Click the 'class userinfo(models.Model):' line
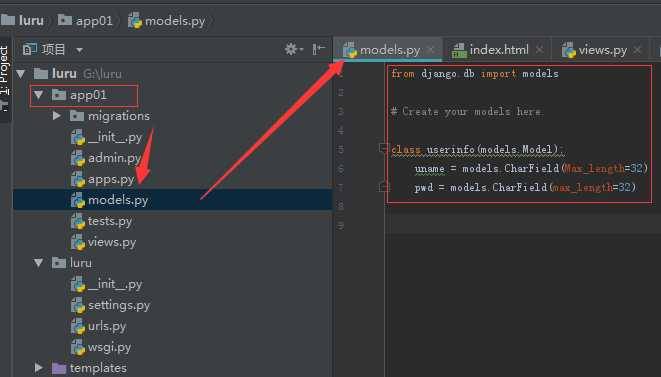The height and width of the screenshot is (377, 661). pyautogui.click(x=478, y=149)
